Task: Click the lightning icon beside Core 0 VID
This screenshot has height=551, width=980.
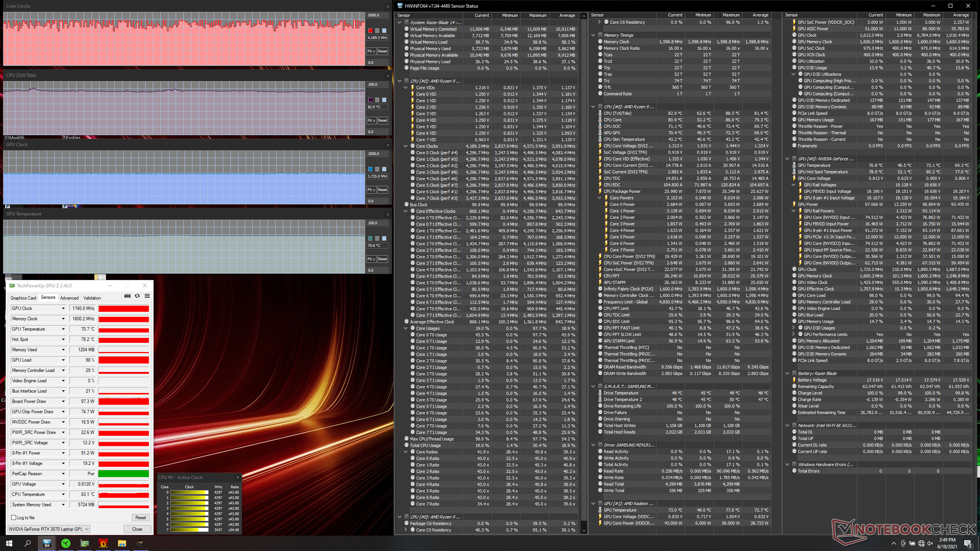Action: click(412, 94)
